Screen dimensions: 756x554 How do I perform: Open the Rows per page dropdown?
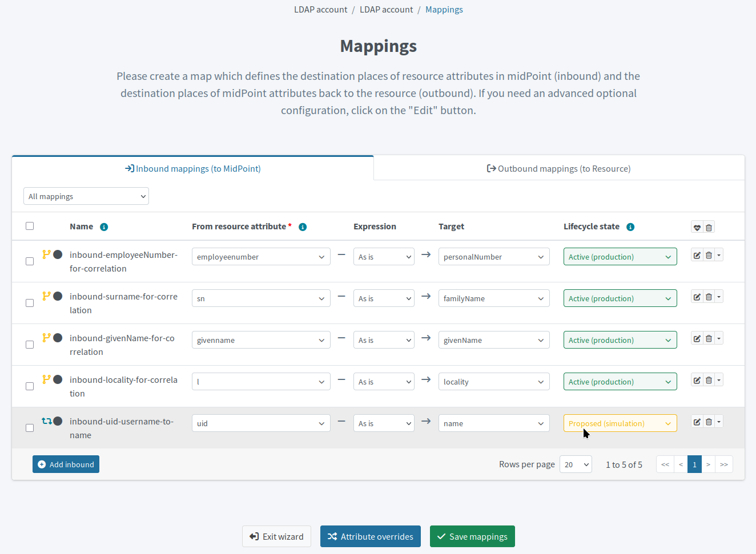pos(576,464)
